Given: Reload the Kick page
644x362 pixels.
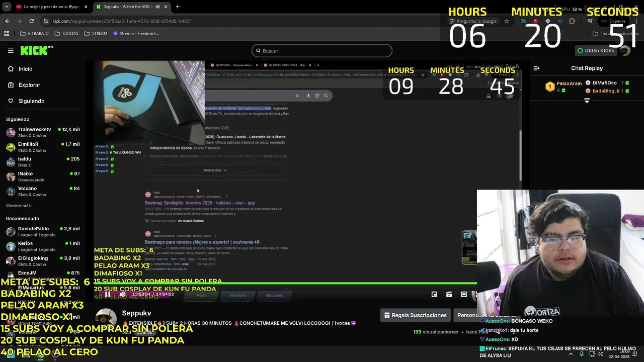Looking at the screenshot, I should click(31, 21).
